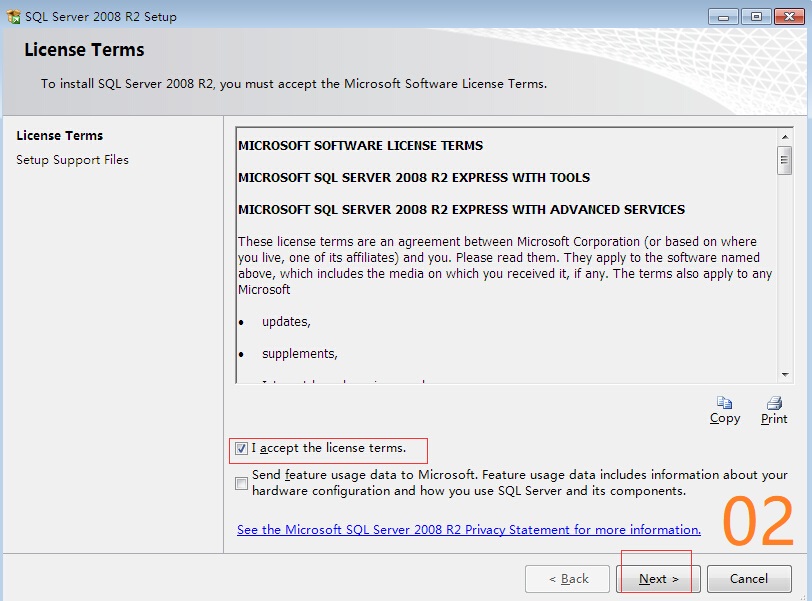Click the license text scrollbar thumb
This screenshot has height=601, width=812.
[x=785, y=161]
